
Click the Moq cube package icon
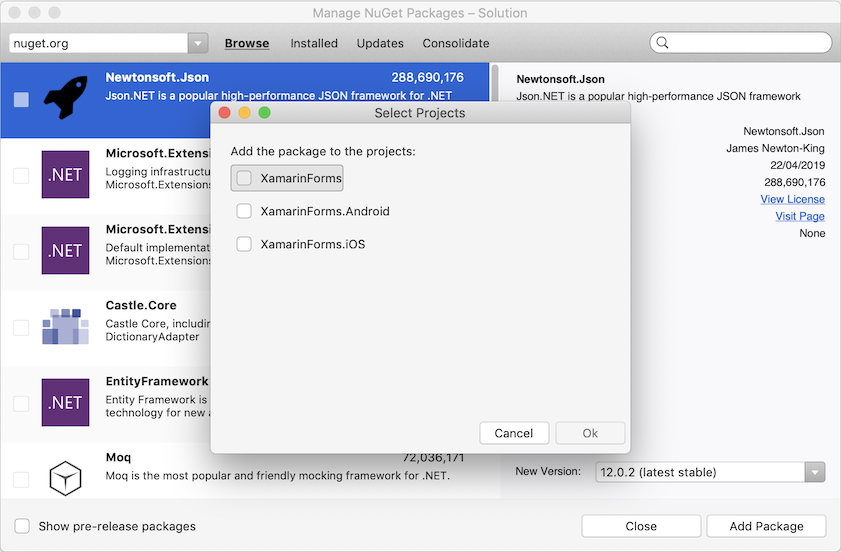(65, 478)
